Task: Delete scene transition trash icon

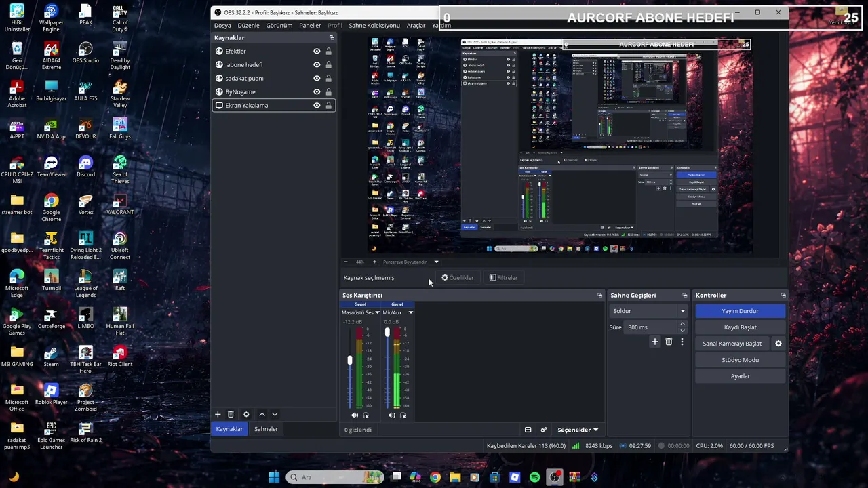Action: click(x=669, y=342)
